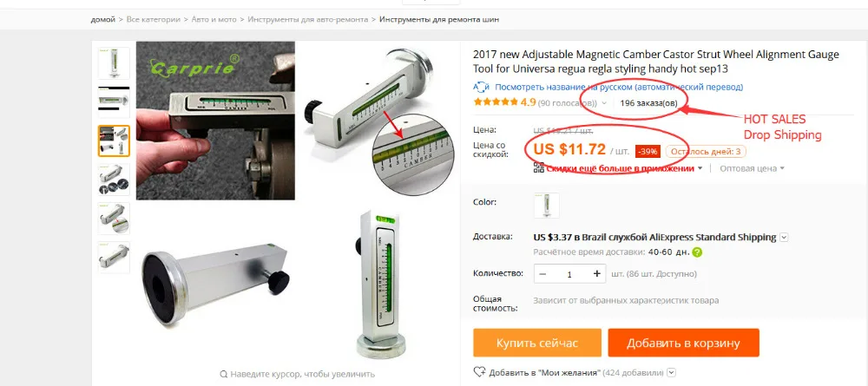Click the Купить сейчас button
Viewport: 868px width, 386px height.
point(537,343)
